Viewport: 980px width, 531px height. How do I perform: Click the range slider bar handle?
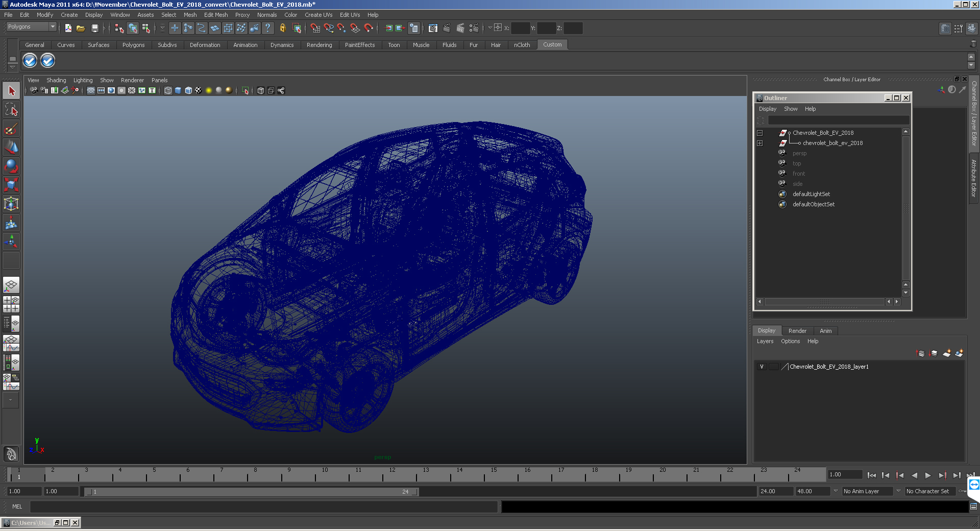click(x=252, y=492)
